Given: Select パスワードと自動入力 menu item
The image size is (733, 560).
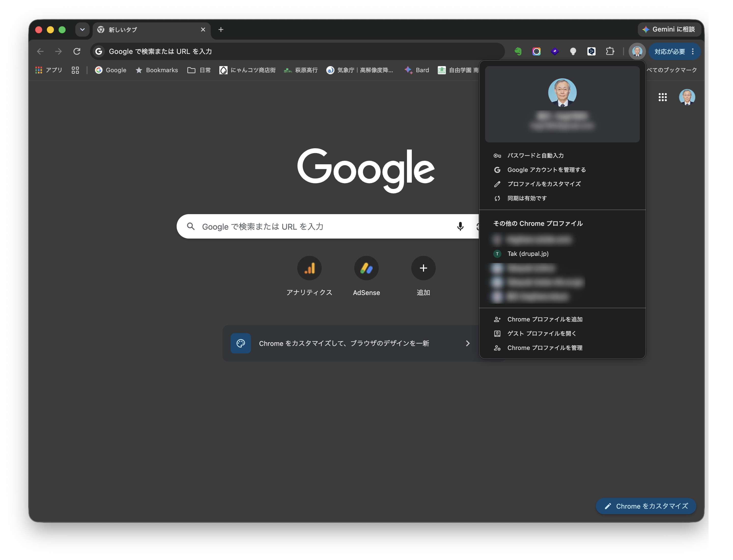Looking at the screenshot, I should (x=562, y=156).
